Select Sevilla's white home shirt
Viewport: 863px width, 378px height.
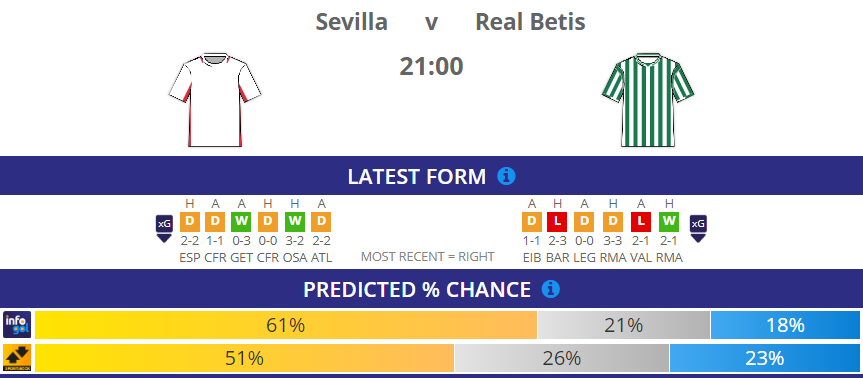pyautogui.click(x=215, y=100)
